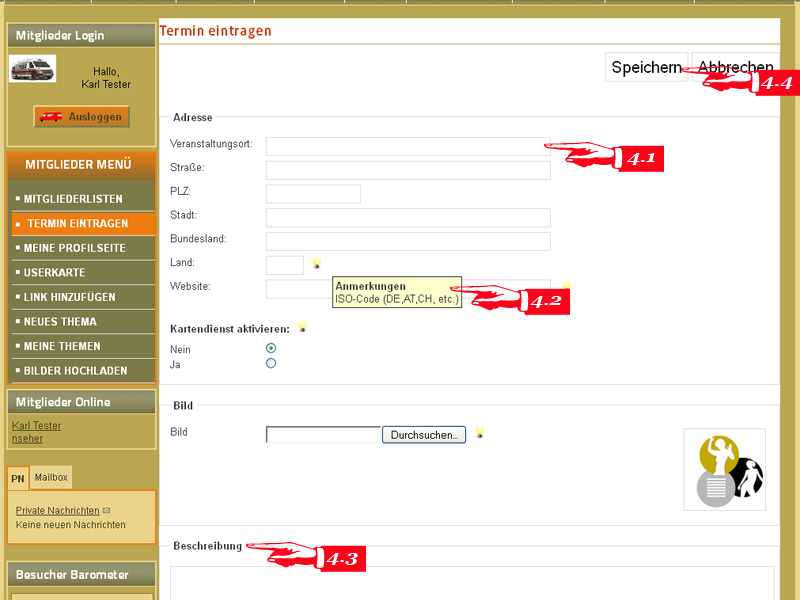Click the camper van avatar image
The width and height of the screenshot is (800, 600).
tap(33, 69)
